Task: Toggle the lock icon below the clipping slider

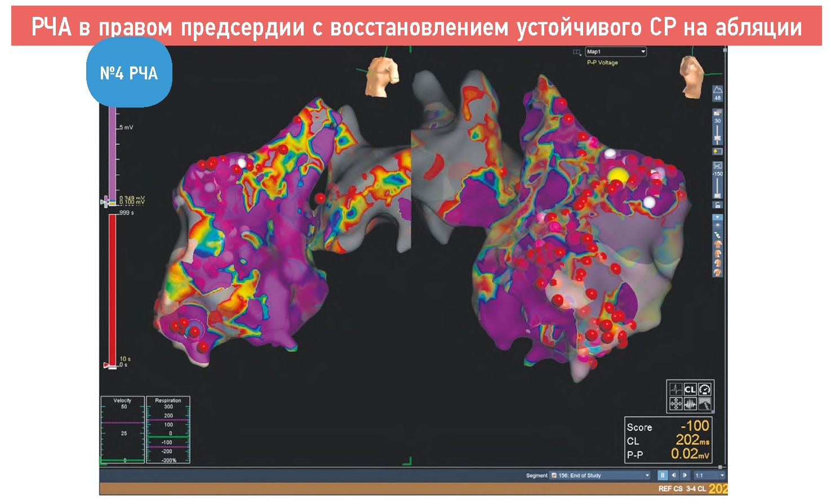Action: tap(717, 205)
